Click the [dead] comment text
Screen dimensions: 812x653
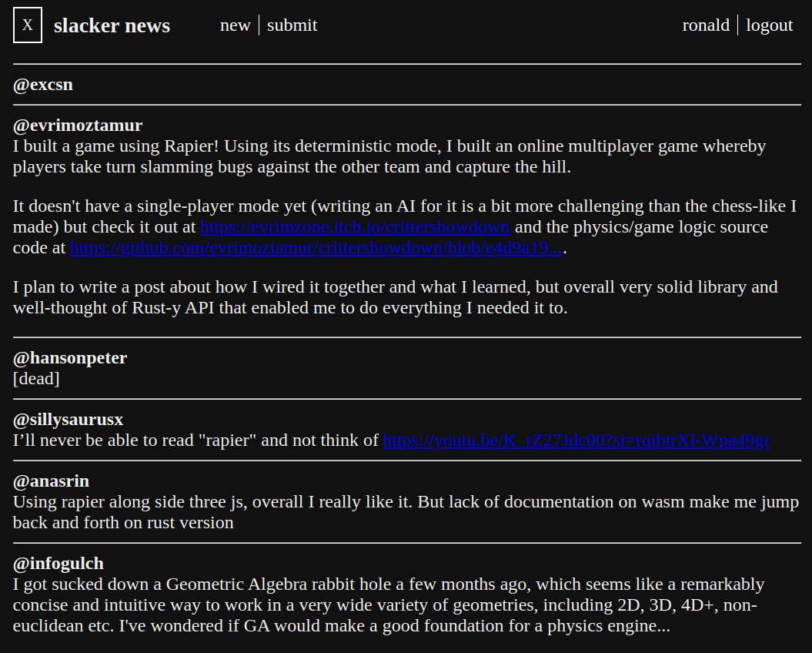pyautogui.click(x=36, y=378)
